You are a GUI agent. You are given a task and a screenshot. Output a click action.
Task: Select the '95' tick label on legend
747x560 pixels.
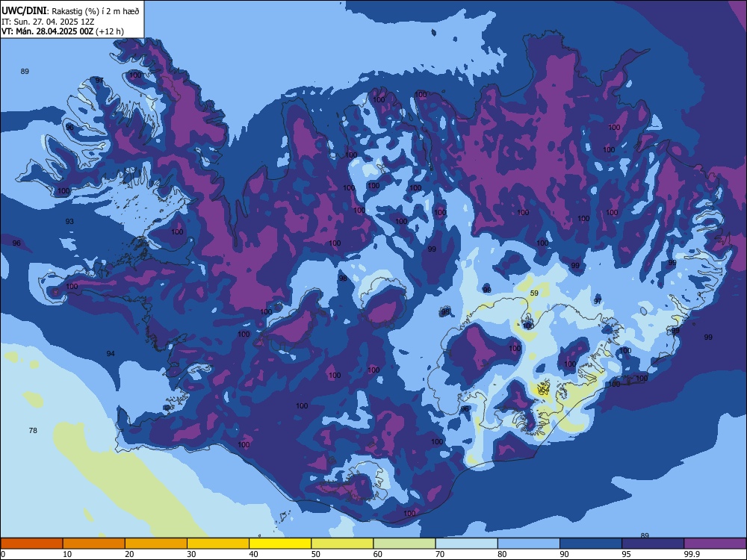[627, 554]
